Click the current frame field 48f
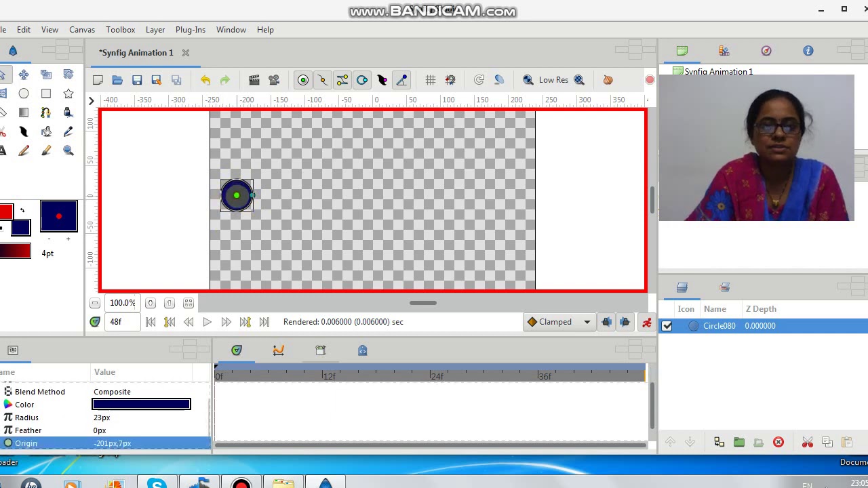Image resolution: width=868 pixels, height=488 pixels. coord(123,322)
